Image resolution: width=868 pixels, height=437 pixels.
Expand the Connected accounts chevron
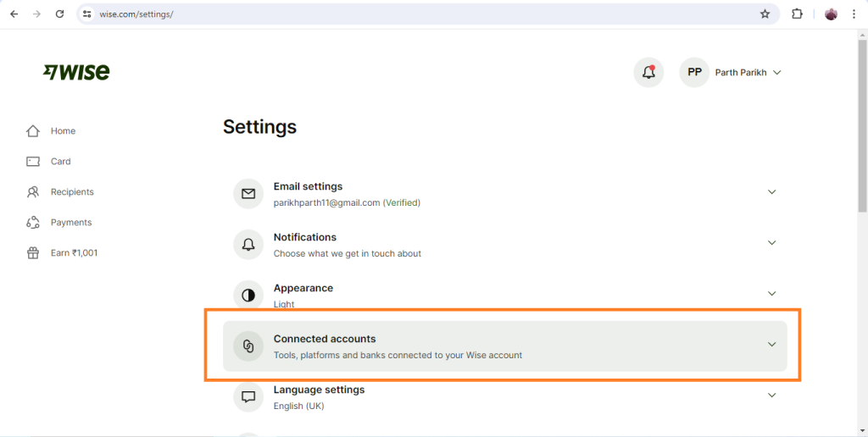771,345
